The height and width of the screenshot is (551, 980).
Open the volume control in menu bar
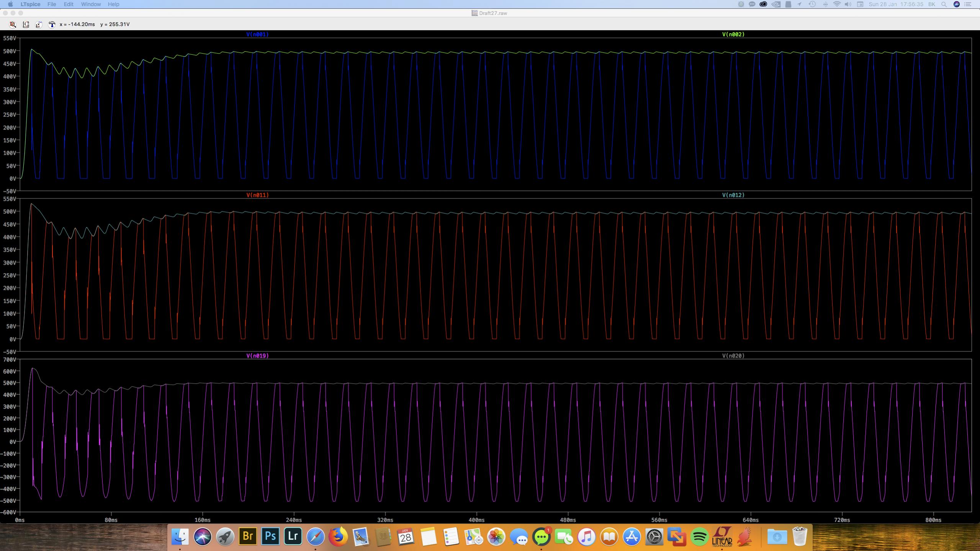[x=848, y=4]
